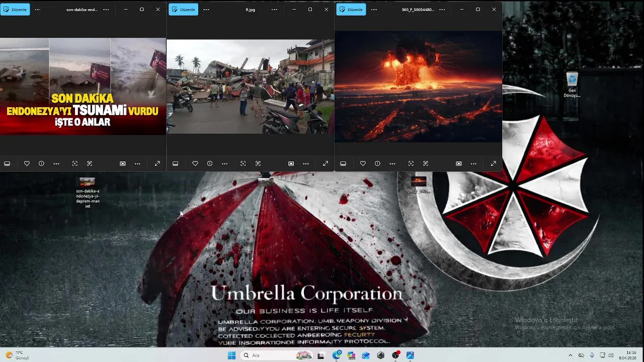Click the tsunami image in the first window

(x=83, y=86)
